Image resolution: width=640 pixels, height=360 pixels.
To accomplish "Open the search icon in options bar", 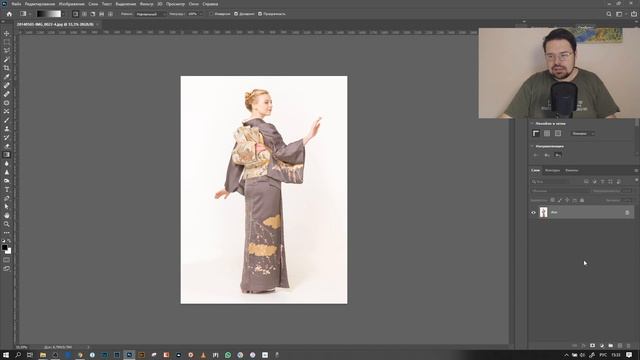I will click(609, 14).
